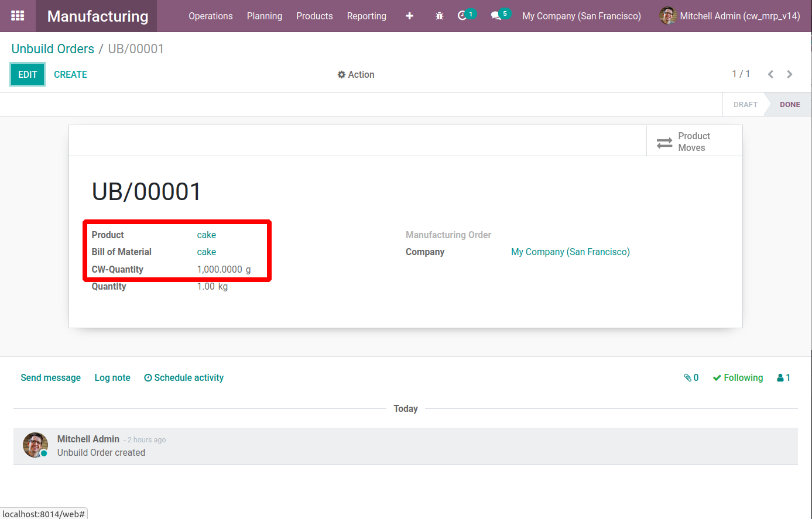
Task: Toggle the Following button
Action: pyautogui.click(x=738, y=378)
